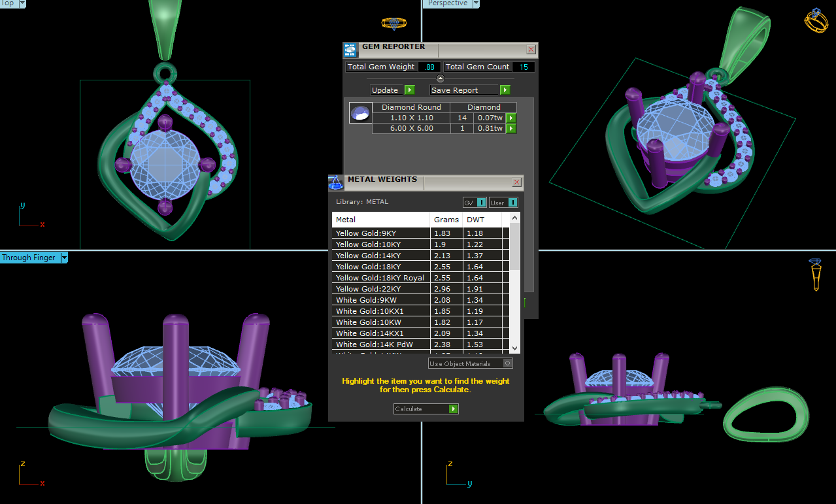Enable Use Object Materials option
Image resolution: width=836 pixels, height=504 pixels.
pyautogui.click(x=508, y=363)
